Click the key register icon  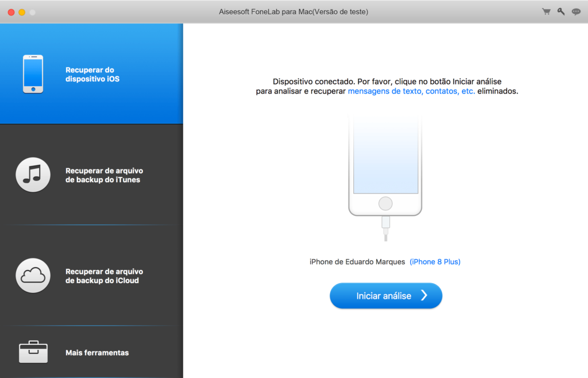(x=561, y=11)
